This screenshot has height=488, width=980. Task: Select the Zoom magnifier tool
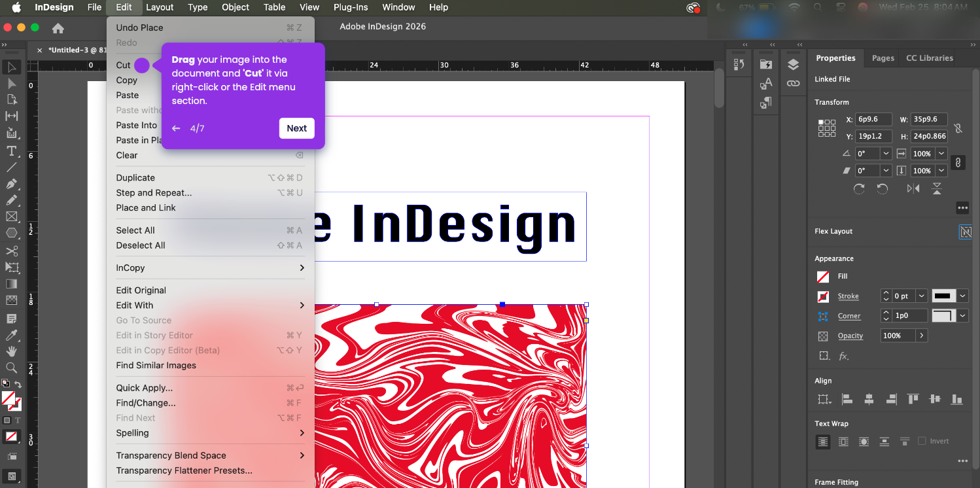(x=12, y=368)
